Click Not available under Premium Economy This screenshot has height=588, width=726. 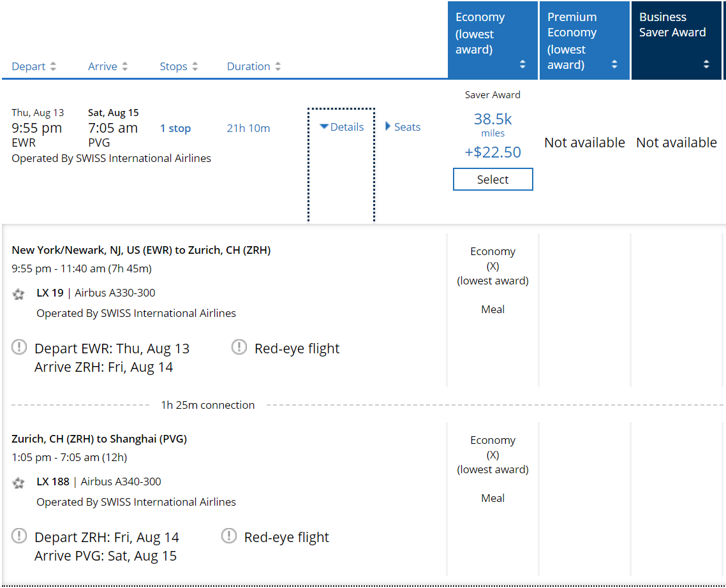pyautogui.click(x=584, y=143)
